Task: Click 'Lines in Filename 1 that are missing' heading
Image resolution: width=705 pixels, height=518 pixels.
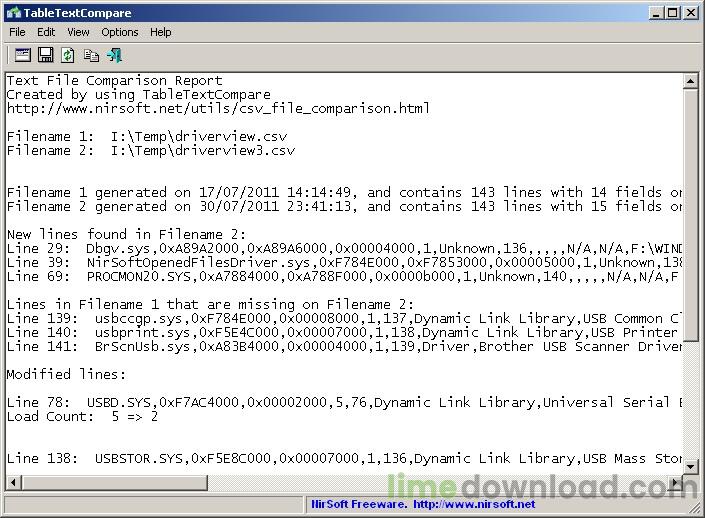Action: point(210,304)
